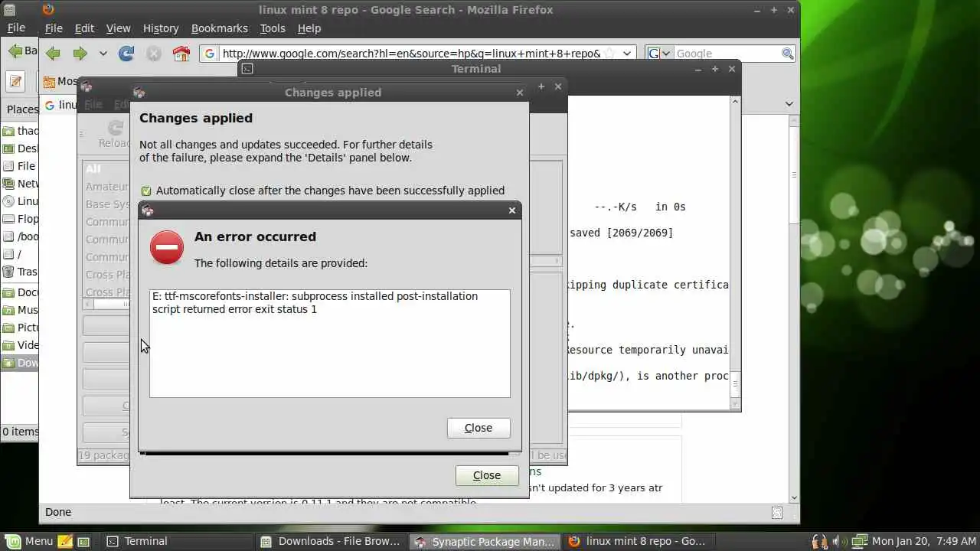Open Firefox Bookmarks menu
980x551 pixels.
(x=220, y=28)
